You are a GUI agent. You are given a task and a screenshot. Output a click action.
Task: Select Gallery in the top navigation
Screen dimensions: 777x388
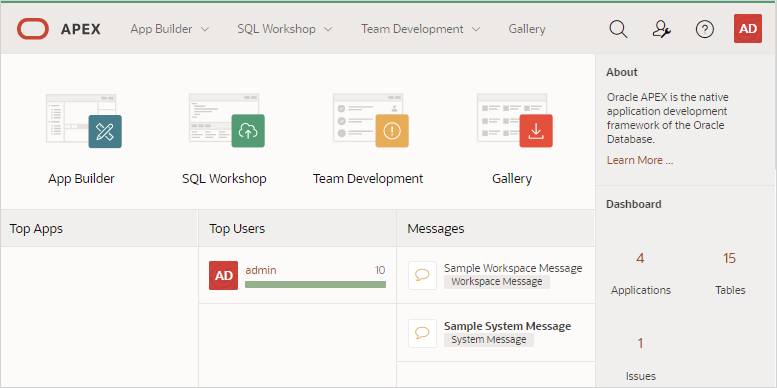pos(527,29)
